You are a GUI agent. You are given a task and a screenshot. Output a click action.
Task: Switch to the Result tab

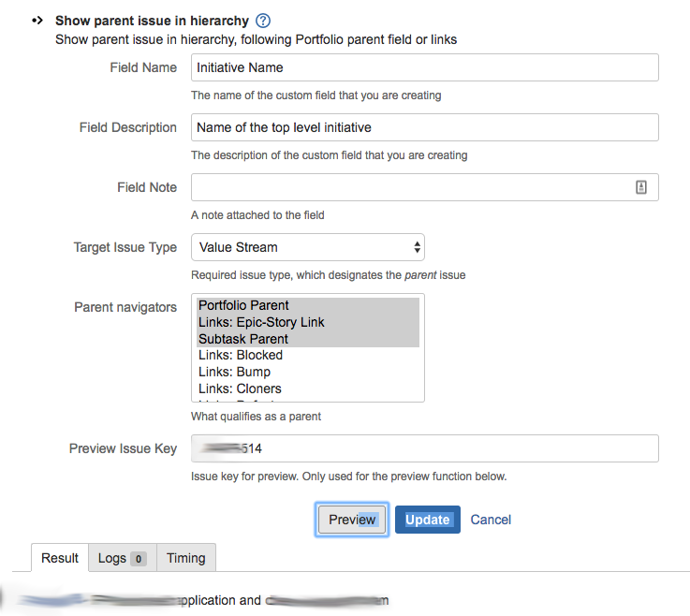60,558
